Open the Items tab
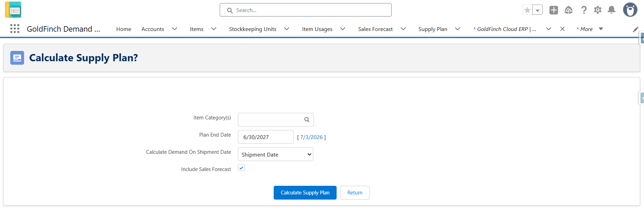This screenshot has height=224, width=644. (197, 29)
